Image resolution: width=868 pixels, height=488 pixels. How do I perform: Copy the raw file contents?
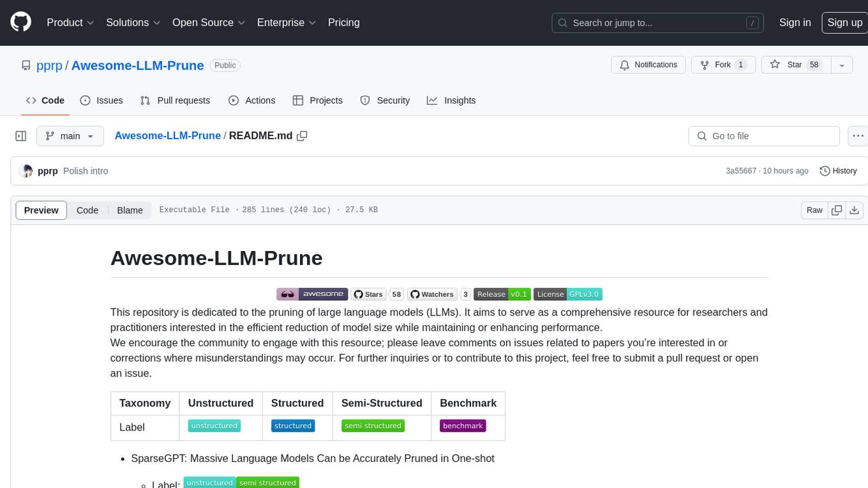click(x=837, y=210)
